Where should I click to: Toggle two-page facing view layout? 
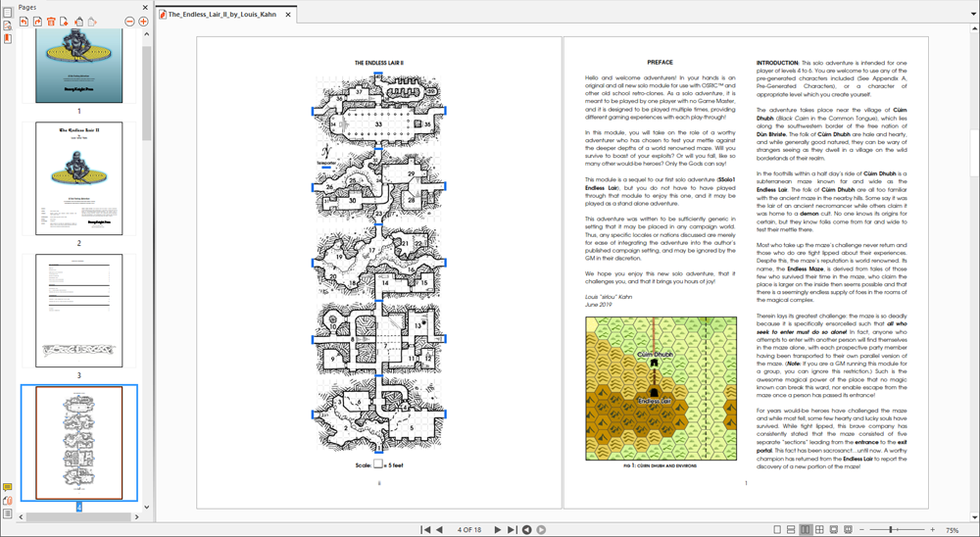[806, 530]
